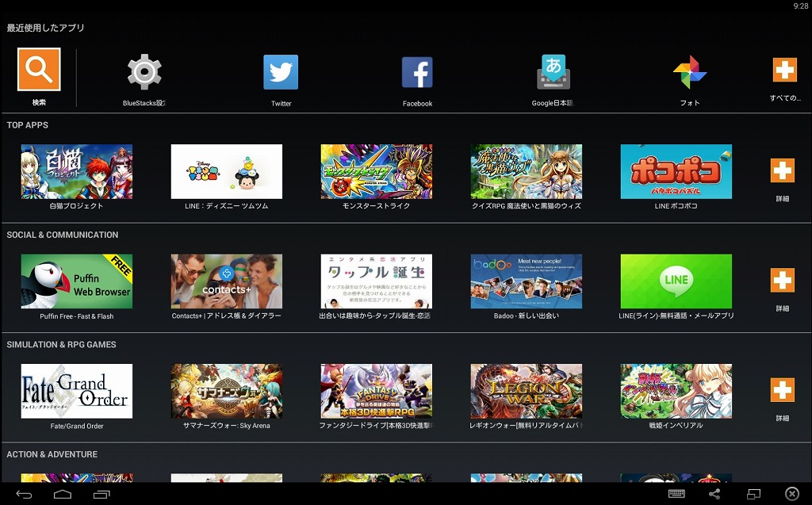
Task: Click the share icon in bottom bar
Action: (714, 494)
